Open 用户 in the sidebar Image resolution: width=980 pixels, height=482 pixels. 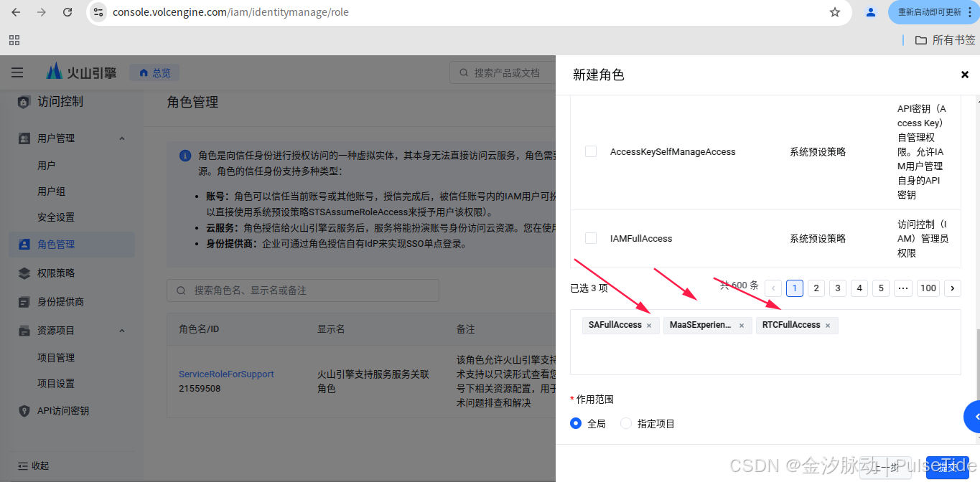47,166
